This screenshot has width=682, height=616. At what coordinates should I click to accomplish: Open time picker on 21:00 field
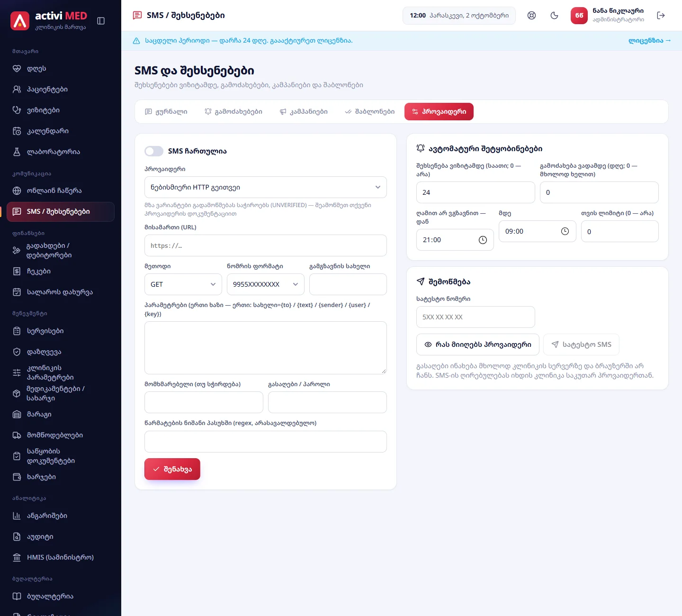point(483,240)
